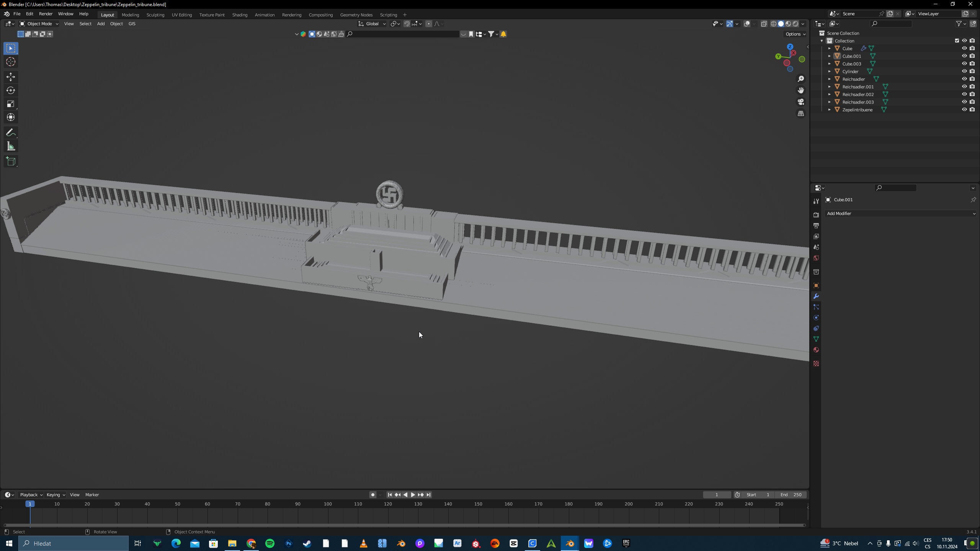Click the Pan view hand icon
980x551 pixels.
click(801, 90)
